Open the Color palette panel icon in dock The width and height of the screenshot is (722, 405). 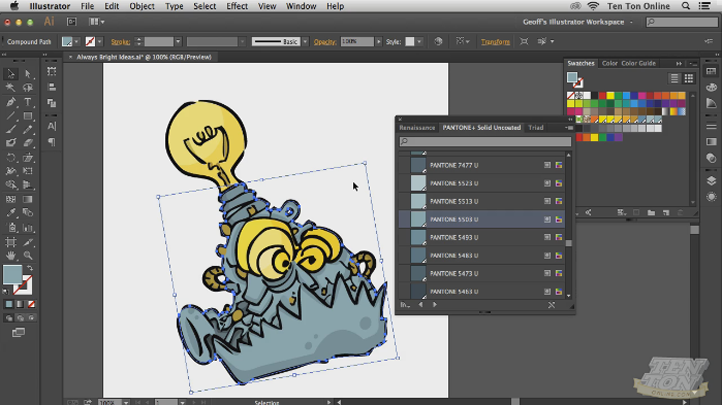711,87
